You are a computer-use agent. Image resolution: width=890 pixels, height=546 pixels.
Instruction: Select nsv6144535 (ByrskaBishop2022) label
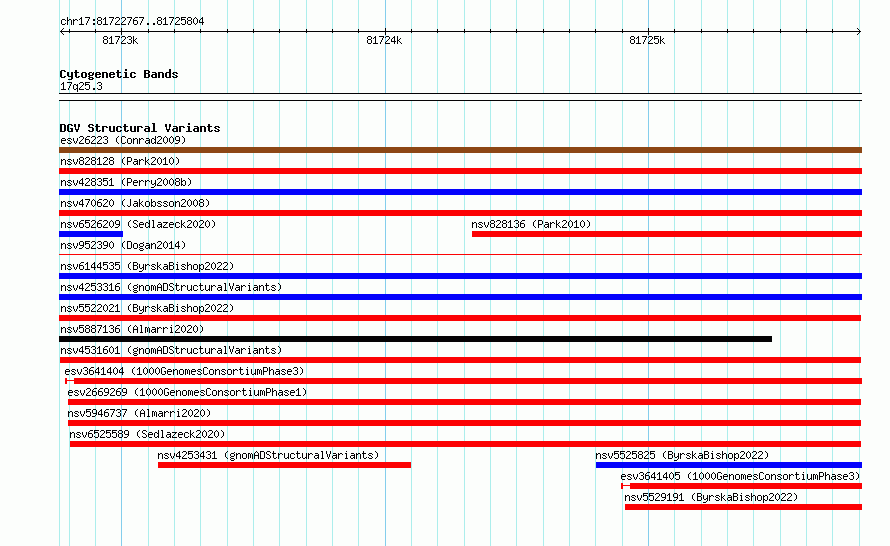(147, 266)
